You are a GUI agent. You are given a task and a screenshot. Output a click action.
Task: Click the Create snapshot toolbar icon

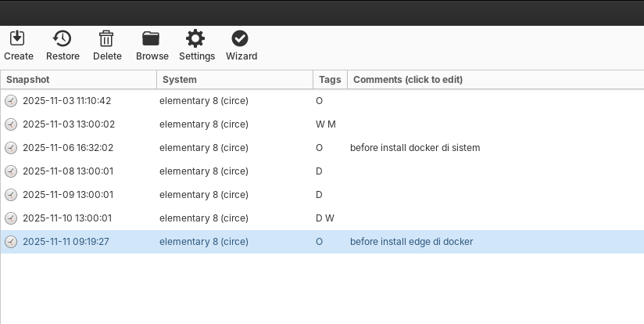[18, 39]
